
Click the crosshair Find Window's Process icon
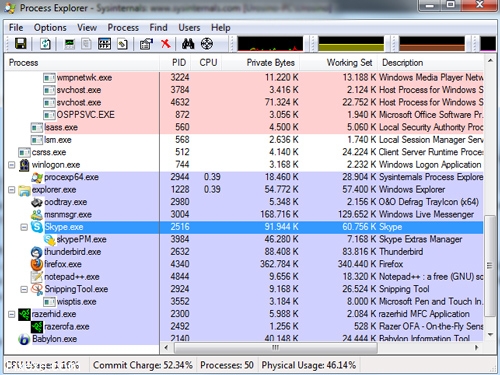point(207,44)
